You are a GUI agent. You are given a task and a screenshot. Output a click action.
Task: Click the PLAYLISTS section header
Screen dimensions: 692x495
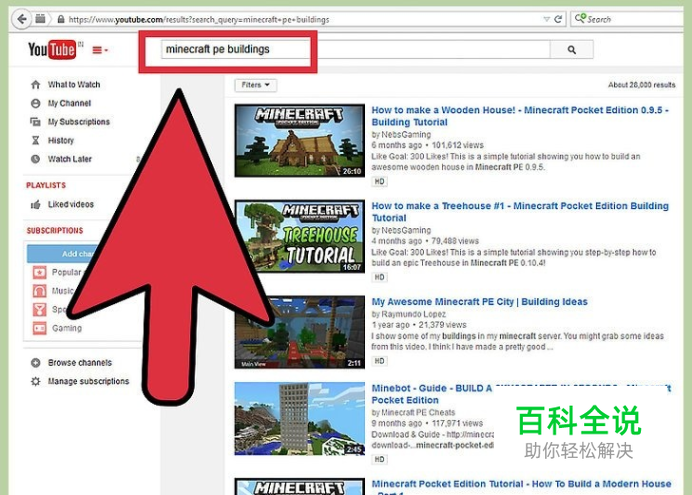(46, 185)
